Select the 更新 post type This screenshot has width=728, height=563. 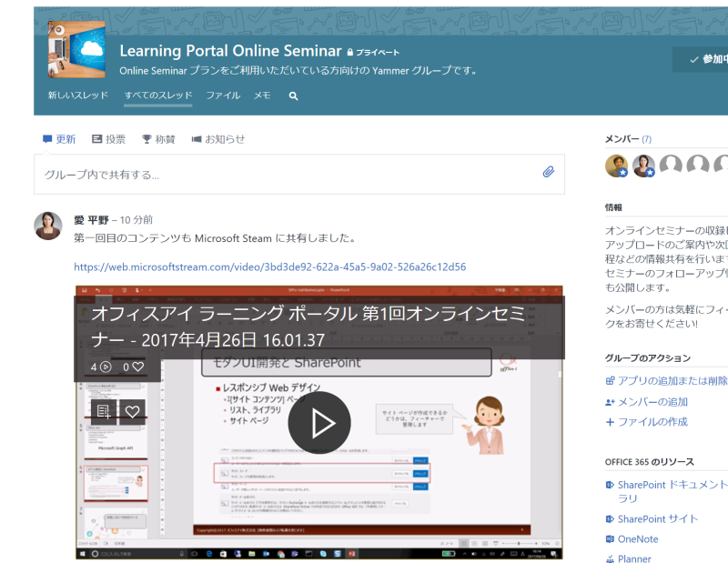click(x=59, y=139)
